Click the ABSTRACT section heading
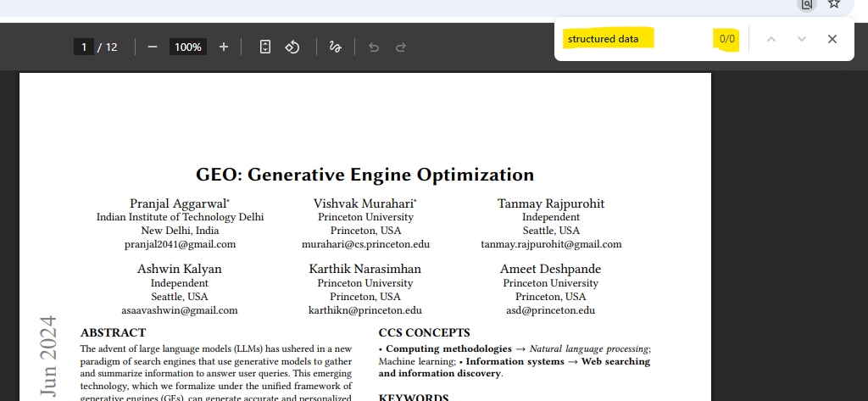The image size is (868, 401). 113,332
